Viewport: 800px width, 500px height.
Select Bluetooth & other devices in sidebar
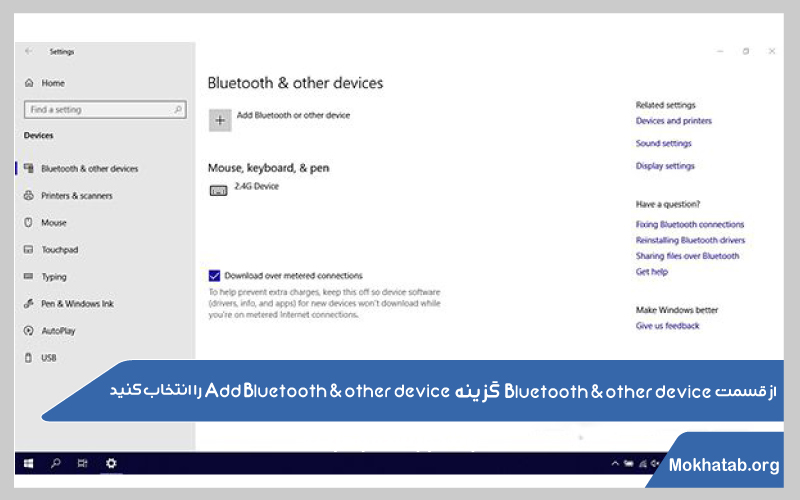click(90, 169)
